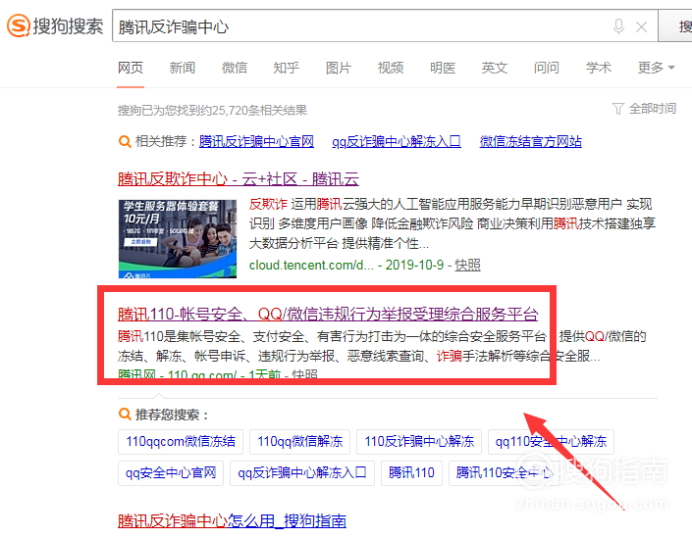Open the 知乎 tab
Image resolution: width=692 pixels, height=538 pixels.
(x=286, y=68)
